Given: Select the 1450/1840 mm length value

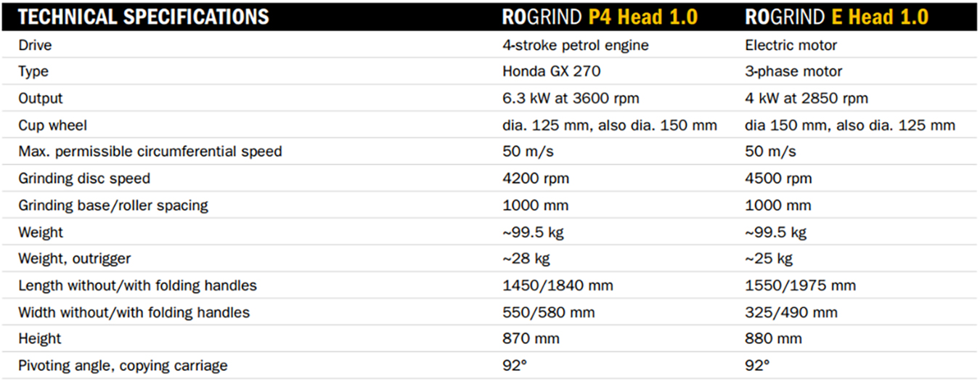Looking at the screenshot, I should [x=558, y=286].
